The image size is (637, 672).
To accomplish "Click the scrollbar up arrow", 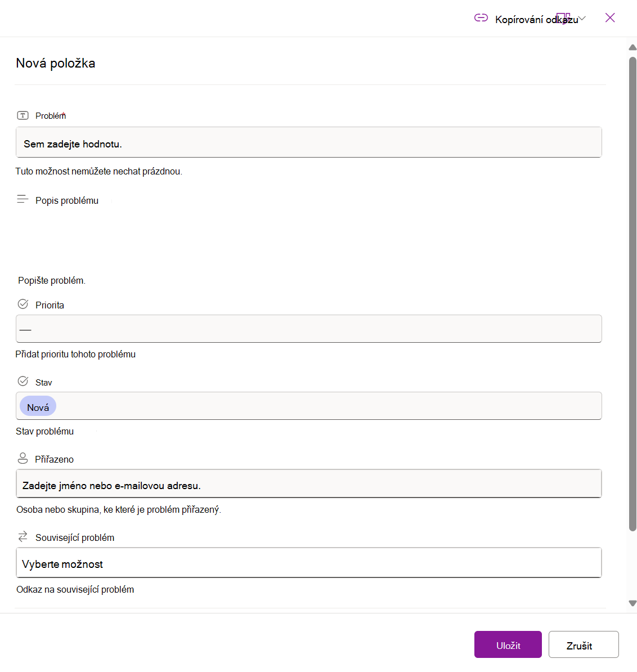I will 632,48.
